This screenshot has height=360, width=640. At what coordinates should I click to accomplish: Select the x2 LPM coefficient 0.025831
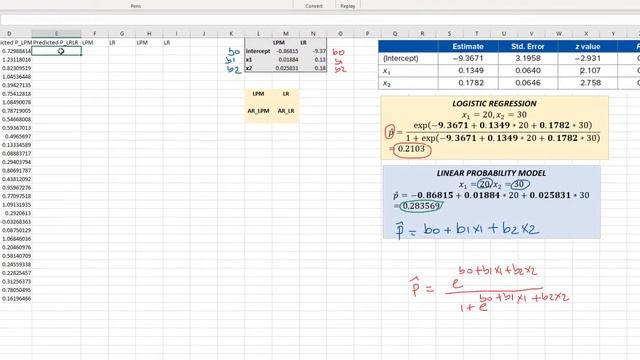[x=286, y=68]
